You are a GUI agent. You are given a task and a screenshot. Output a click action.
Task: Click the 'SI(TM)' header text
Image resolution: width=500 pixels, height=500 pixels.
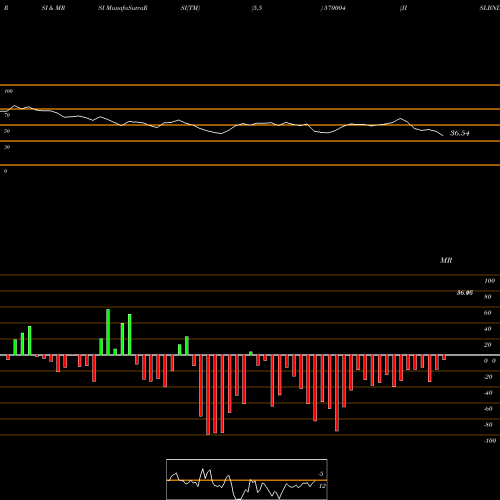pos(190,8)
